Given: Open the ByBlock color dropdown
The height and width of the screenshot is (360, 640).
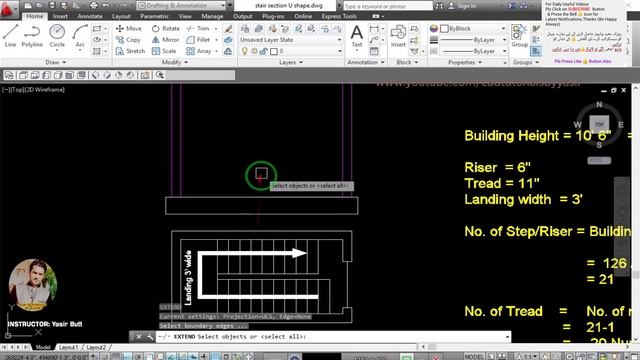Looking at the screenshot, I should (473, 29).
